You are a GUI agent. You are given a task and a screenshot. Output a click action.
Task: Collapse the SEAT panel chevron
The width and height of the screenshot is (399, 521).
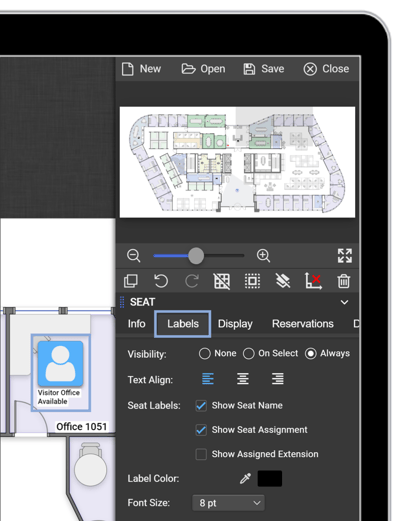(344, 302)
